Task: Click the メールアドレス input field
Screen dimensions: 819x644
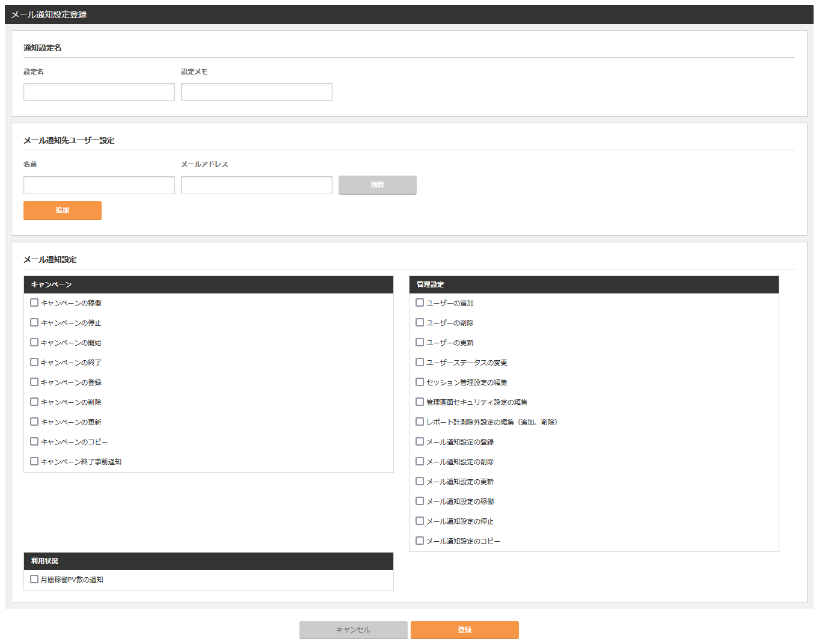Action: [x=257, y=185]
